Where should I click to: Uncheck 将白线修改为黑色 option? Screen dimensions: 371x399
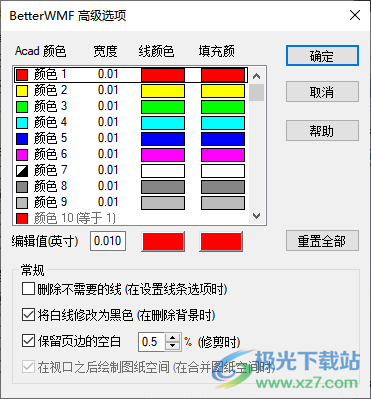28,315
